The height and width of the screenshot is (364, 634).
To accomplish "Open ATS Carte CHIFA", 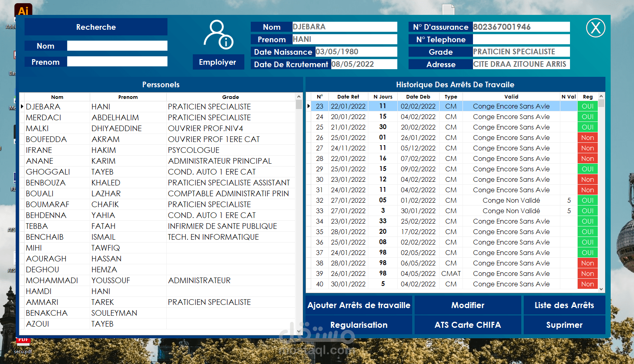I will (x=468, y=325).
